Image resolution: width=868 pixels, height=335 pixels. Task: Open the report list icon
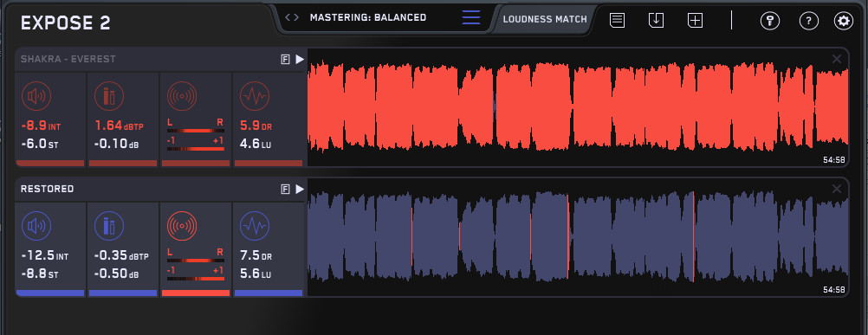pyautogui.click(x=618, y=21)
